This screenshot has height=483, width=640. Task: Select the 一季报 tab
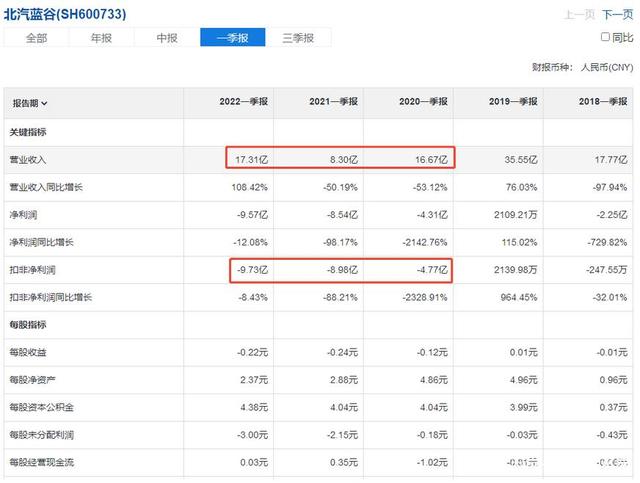pyautogui.click(x=233, y=38)
